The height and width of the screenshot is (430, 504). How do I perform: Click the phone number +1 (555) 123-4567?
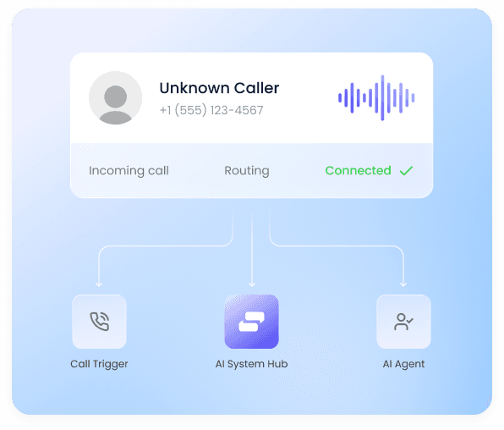(x=211, y=110)
